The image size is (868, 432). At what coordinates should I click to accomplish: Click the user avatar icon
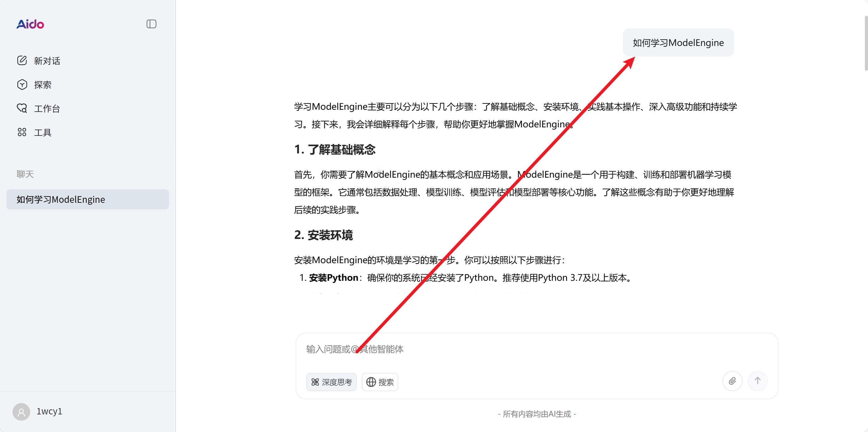tap(21, 412)
